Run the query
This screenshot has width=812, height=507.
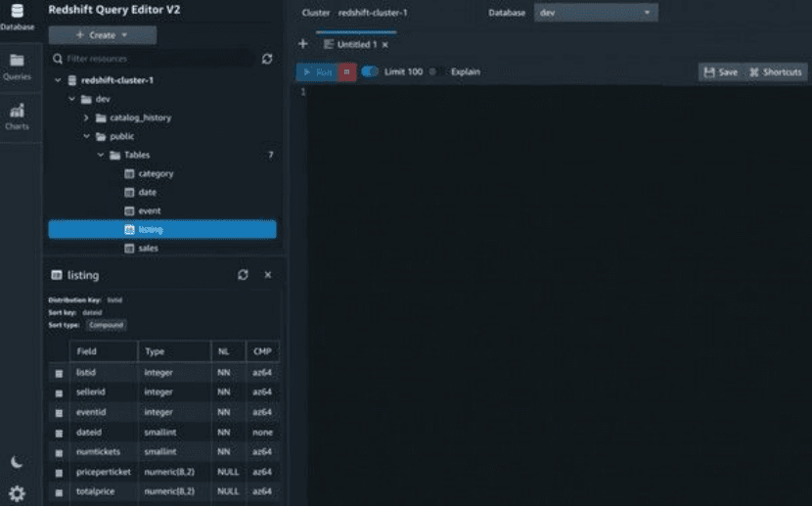pyautogui.click(x=317, y=72)
